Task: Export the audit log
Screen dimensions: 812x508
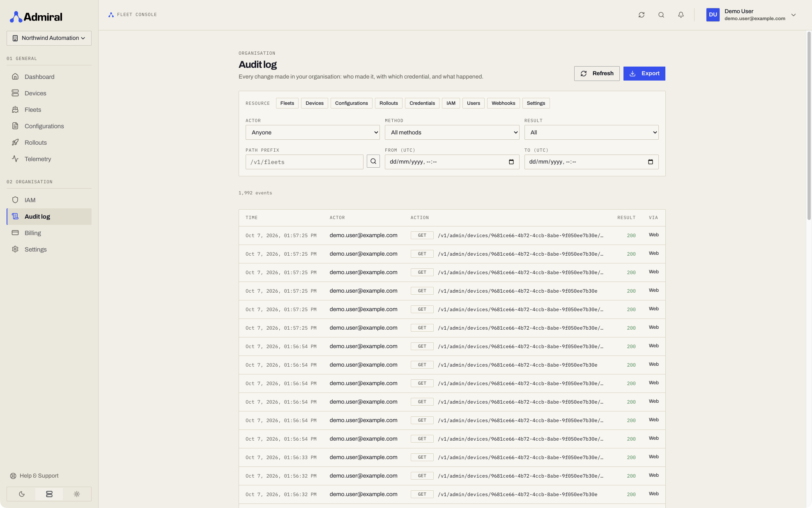Action: point(644,74)
